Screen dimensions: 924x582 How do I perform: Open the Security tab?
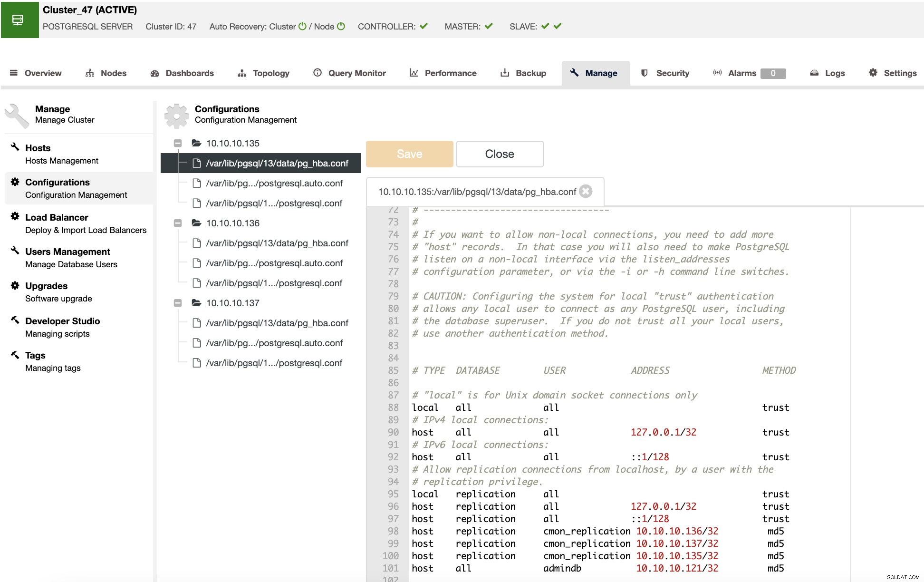665,73
